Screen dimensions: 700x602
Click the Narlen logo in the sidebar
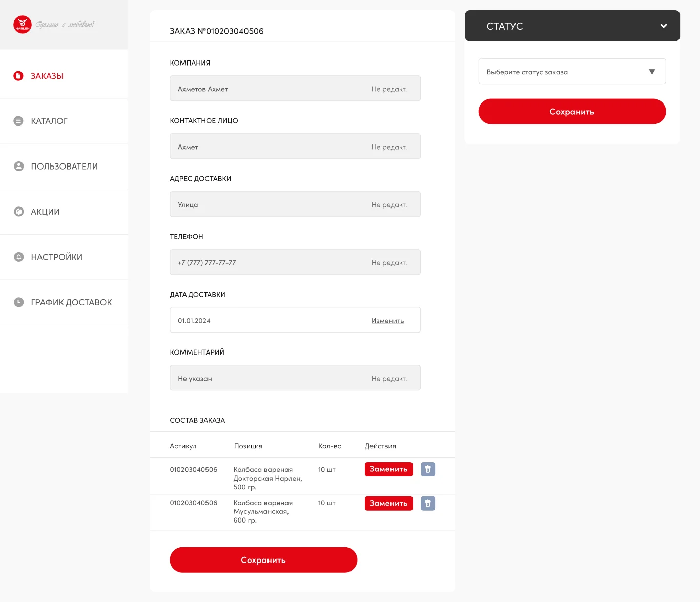pos(23,24)
